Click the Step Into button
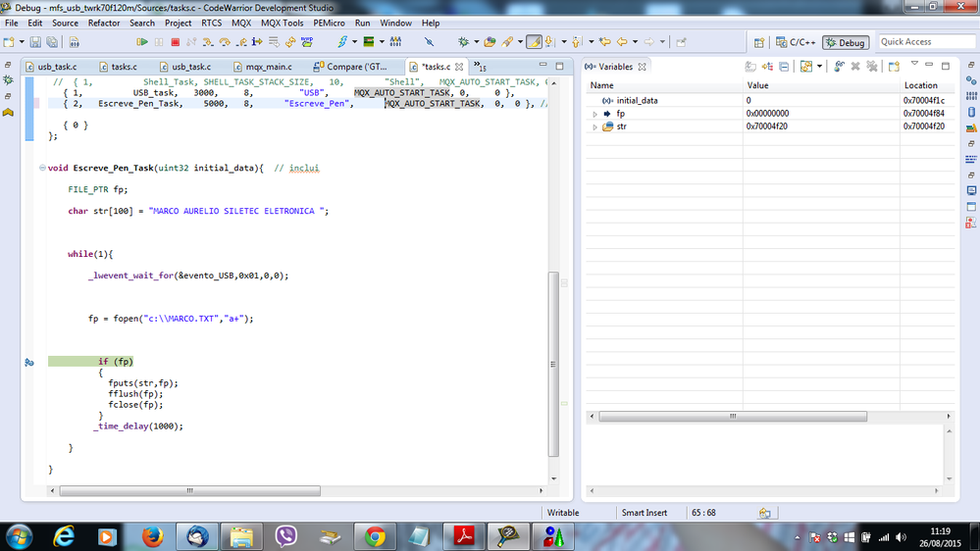Viewport: 980px width, 551px height. [208, 42]
